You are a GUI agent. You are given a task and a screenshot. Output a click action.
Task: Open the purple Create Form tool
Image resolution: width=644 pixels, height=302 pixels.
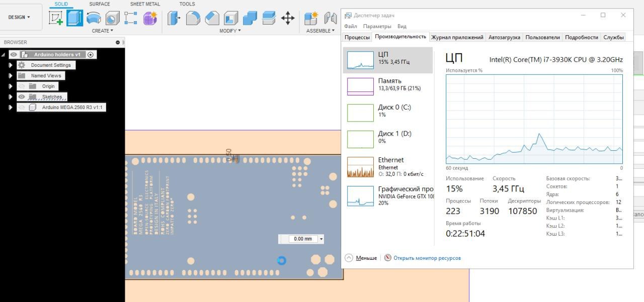[150, 19]
